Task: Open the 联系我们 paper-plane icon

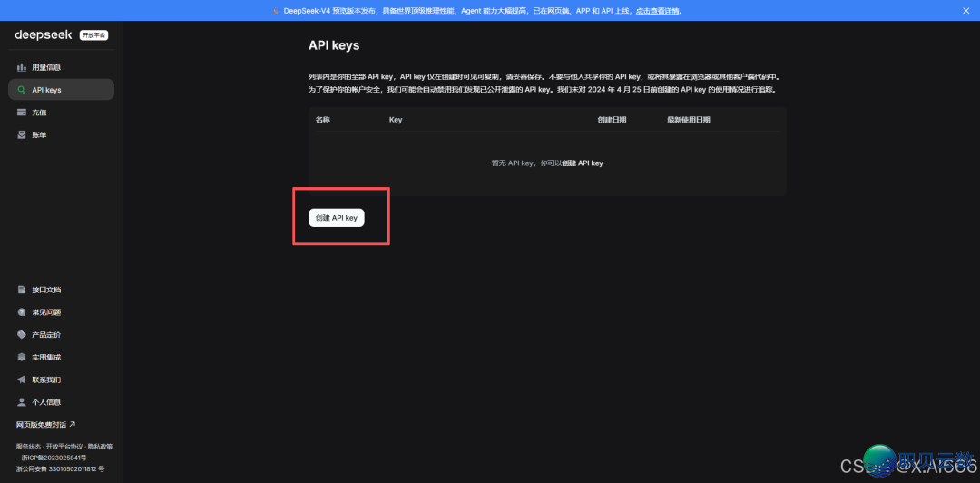Action: point(21,379)
